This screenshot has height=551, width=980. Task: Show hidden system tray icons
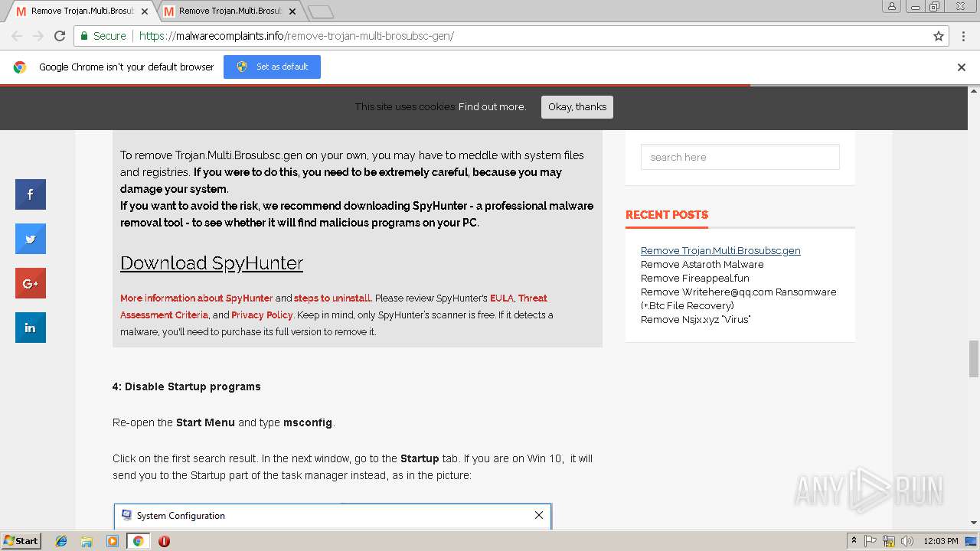click(854, 541)
